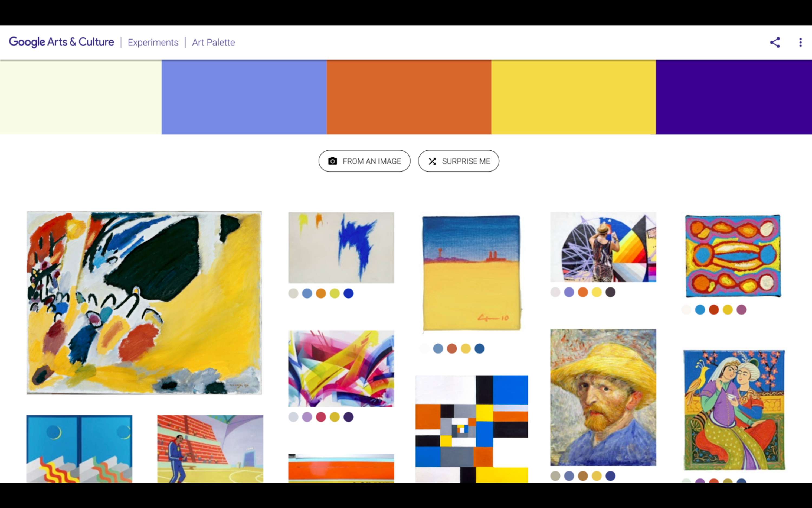Select the orange palette color block
This screenshot has width=812, height=508.
(x=409, y=97)
